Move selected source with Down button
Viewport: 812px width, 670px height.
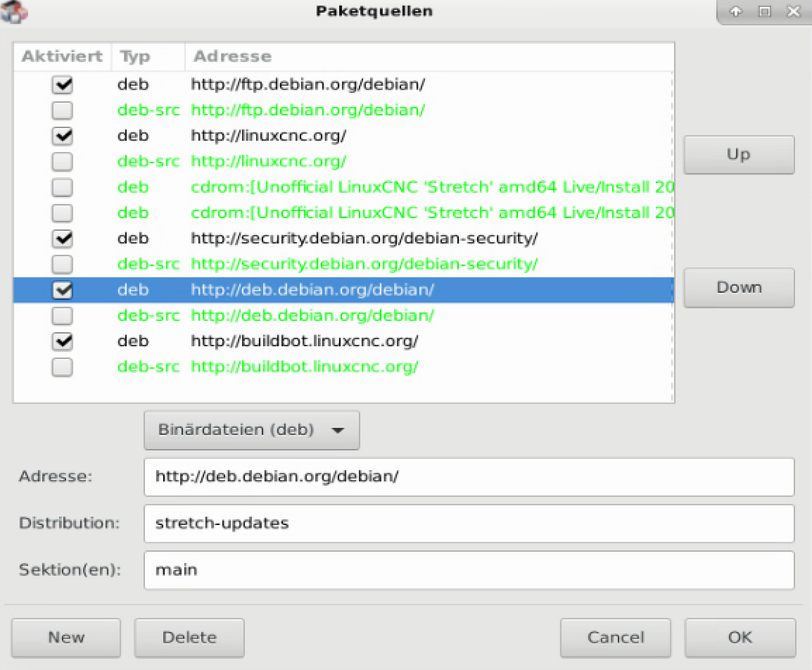point(739,287)
